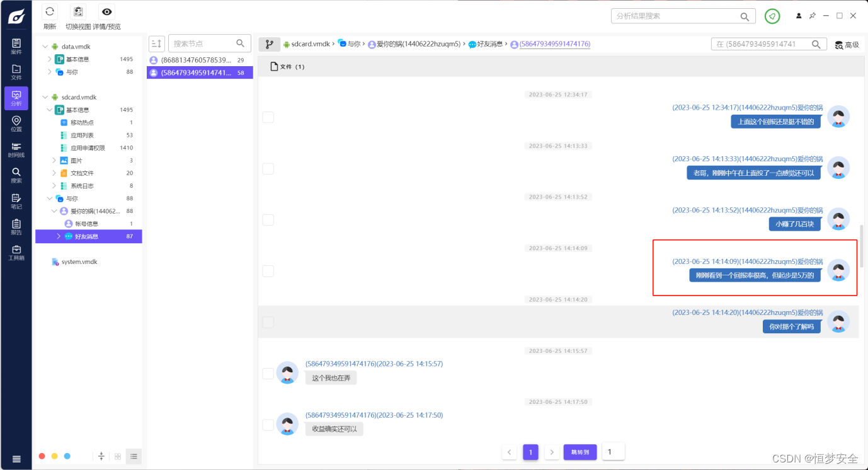Open the 案件 (case) sidebar section
This screenshot has width=868, height=470.
[16, 46]
